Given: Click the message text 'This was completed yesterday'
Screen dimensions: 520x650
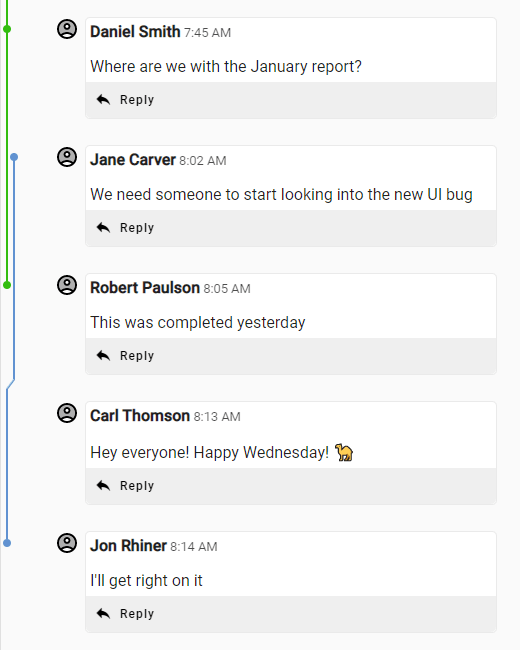Looking at the screenshot, I should [x=198, y=323].
